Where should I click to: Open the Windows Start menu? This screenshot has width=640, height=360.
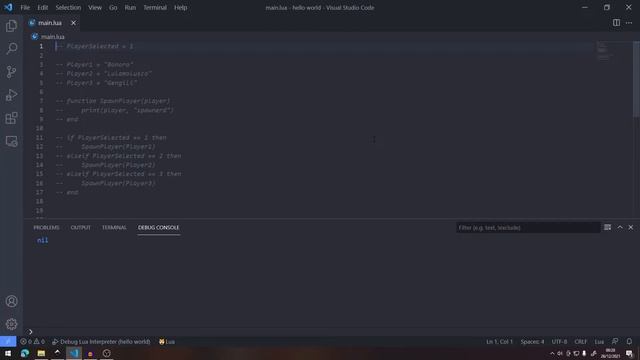tap(8, 353)
